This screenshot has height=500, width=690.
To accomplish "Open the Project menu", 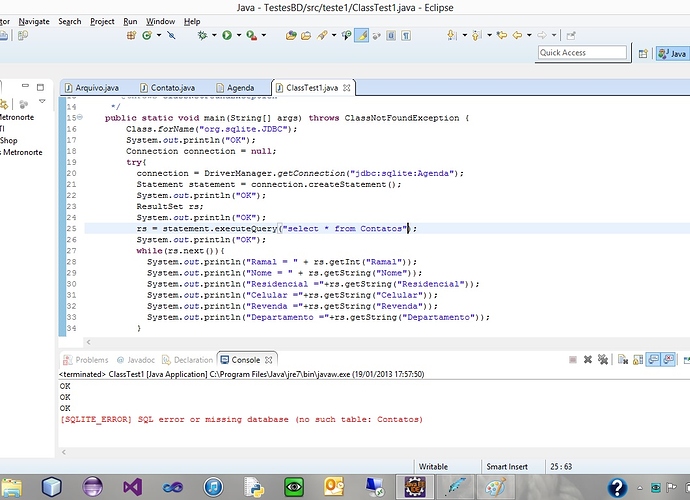I will coord(102,21).
